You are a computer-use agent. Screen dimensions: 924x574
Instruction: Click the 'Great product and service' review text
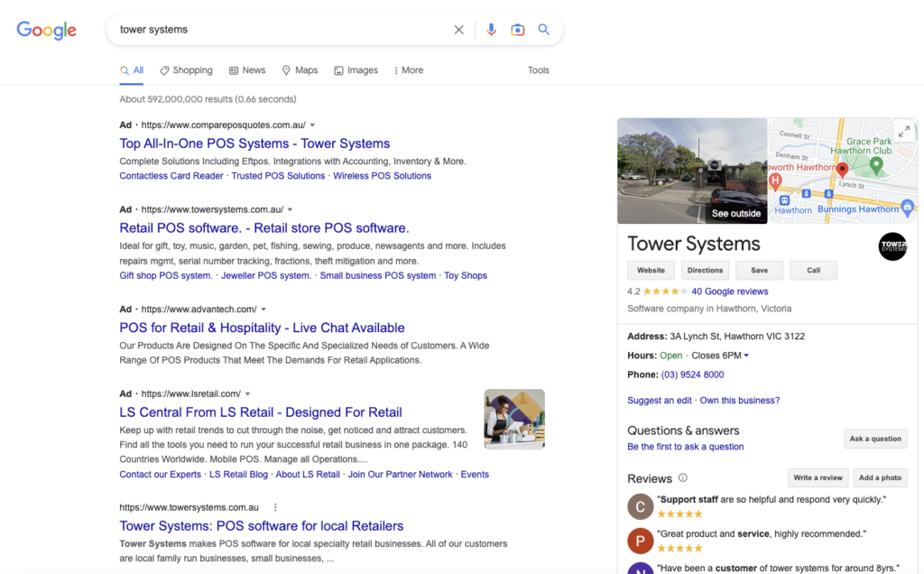click(x=762, y=534)
